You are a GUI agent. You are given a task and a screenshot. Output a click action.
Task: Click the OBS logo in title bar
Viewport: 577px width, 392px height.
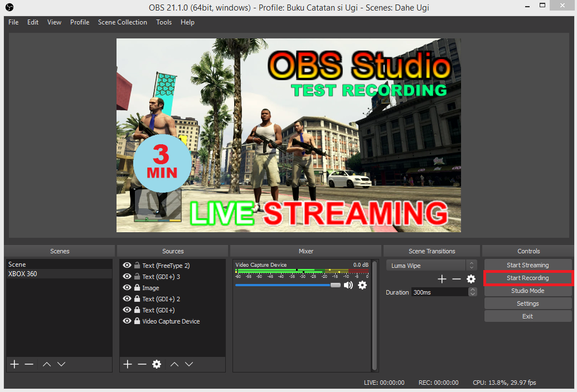coord(9,7)
